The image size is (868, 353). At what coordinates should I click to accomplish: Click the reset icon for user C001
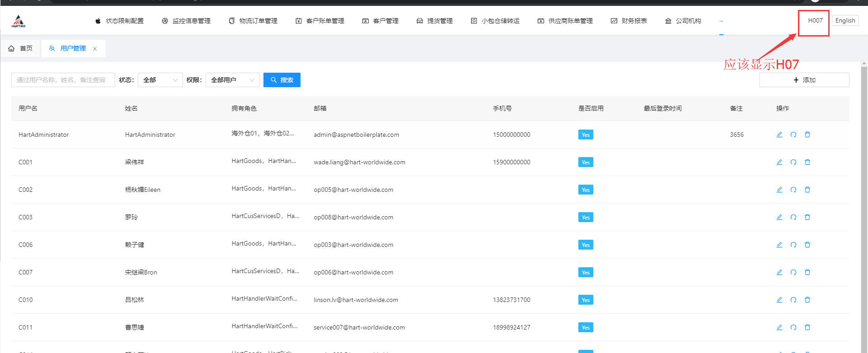point(793,162)
